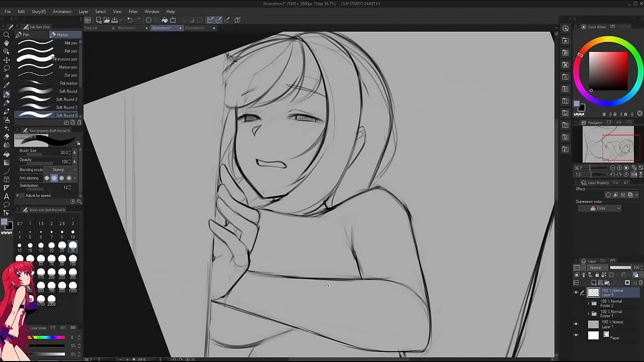644x362 pixels.
Task: Toggle visibility of Layer 1
Action: (x=576, y=324)
